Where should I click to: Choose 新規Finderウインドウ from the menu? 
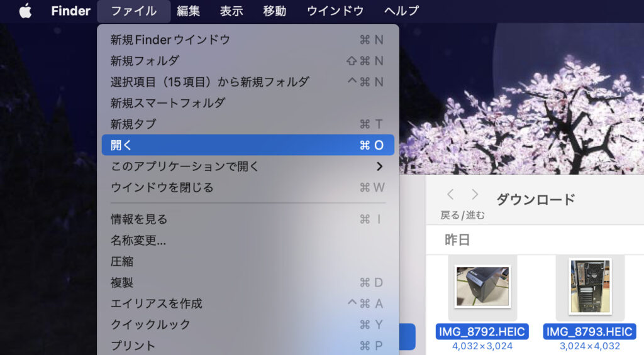point(248,40)
